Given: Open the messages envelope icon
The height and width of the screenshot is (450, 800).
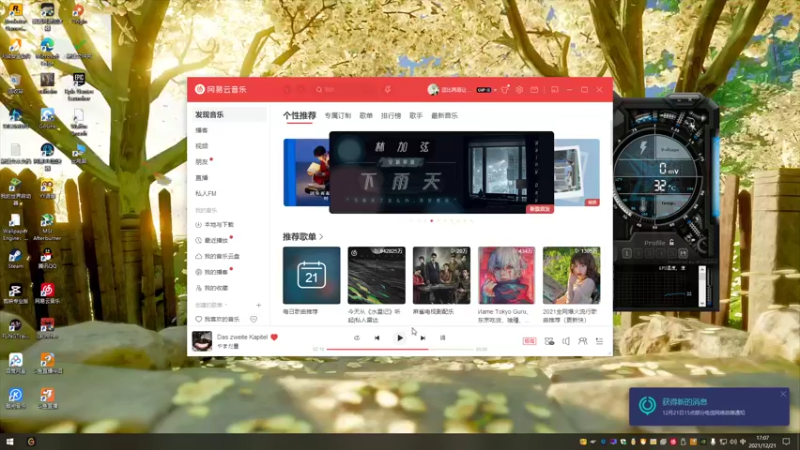Looking at the screenshot, I should pos(534,90).
